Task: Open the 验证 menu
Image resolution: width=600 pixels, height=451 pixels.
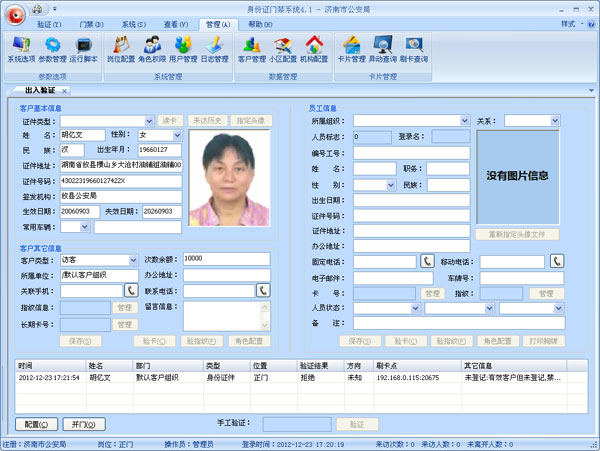Action: pos(49,24)
